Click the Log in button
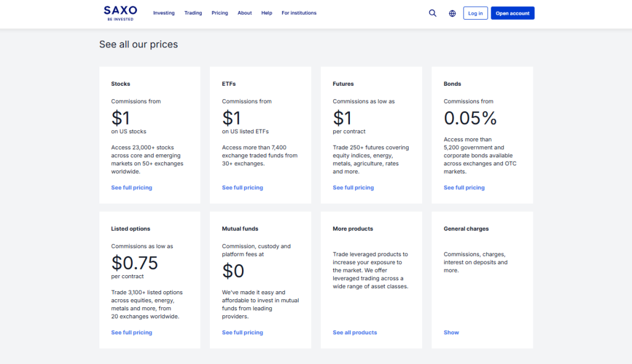 (x=475, y=13)
